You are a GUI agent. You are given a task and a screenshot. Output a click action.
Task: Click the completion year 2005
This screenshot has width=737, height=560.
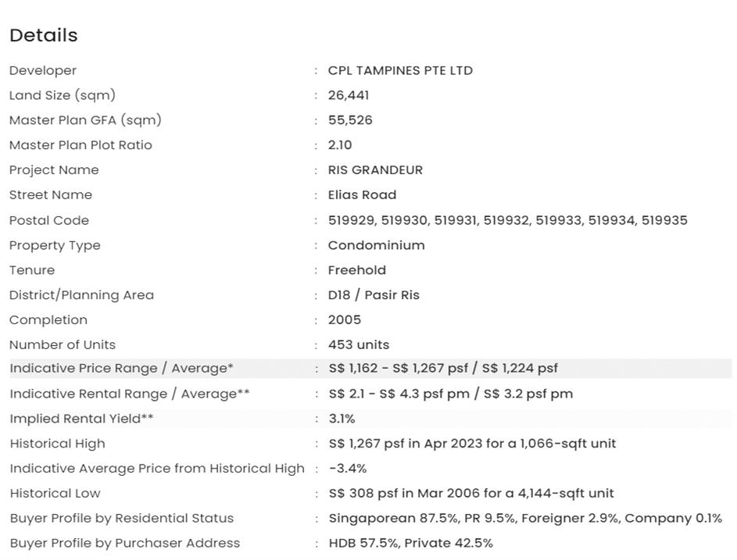pos(345,320)
